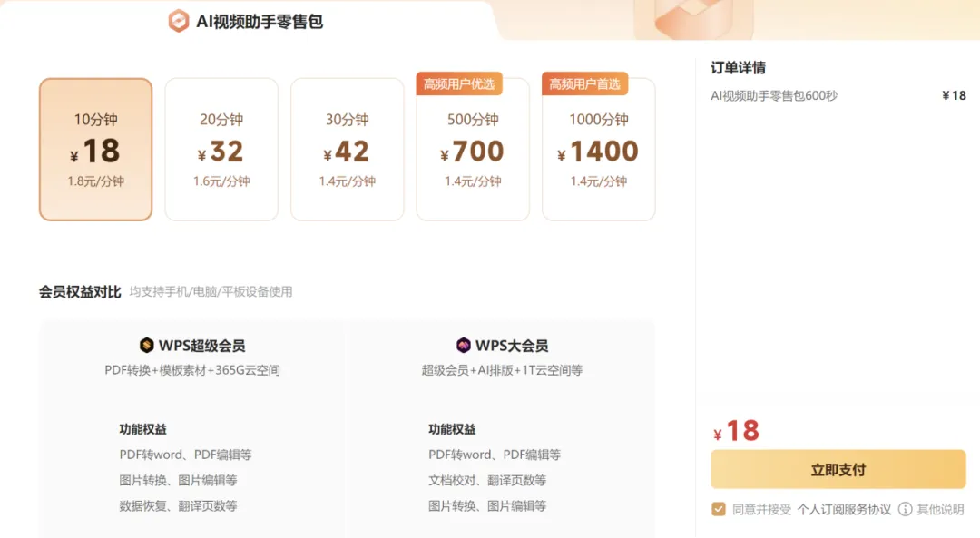Click the WPS超级会员 heading
The image size is (980, 538).
[201, 346]
